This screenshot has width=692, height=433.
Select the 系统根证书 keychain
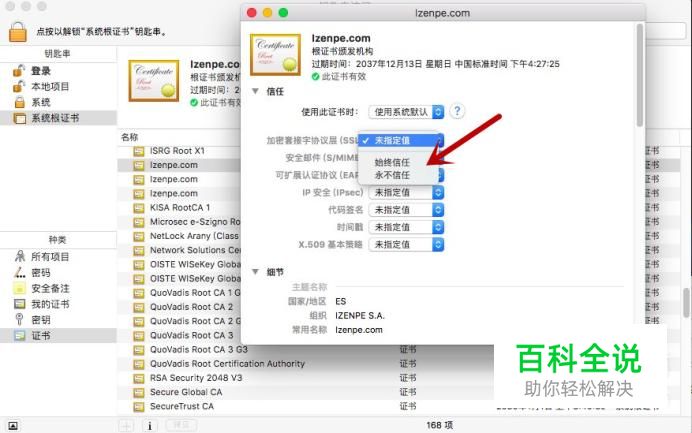(x=58, y=118)
